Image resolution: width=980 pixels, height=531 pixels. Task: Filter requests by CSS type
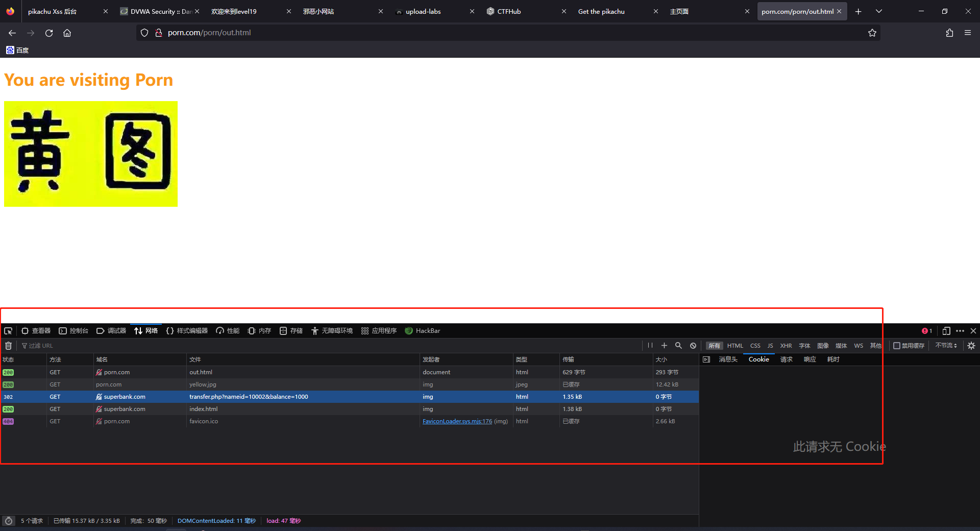[755, 346]
